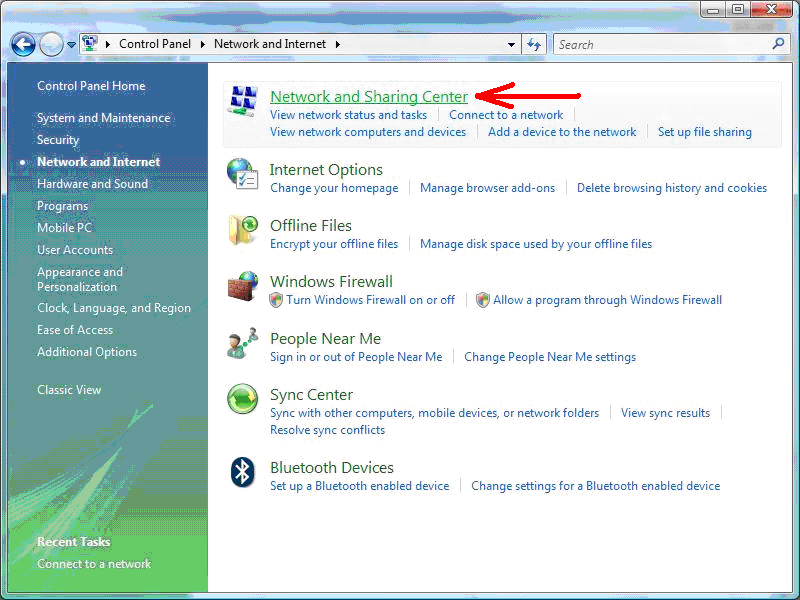Viewport: 800px width, 600px height.
Task: Click the Offline Files folder icon
Action: point(243,230)
